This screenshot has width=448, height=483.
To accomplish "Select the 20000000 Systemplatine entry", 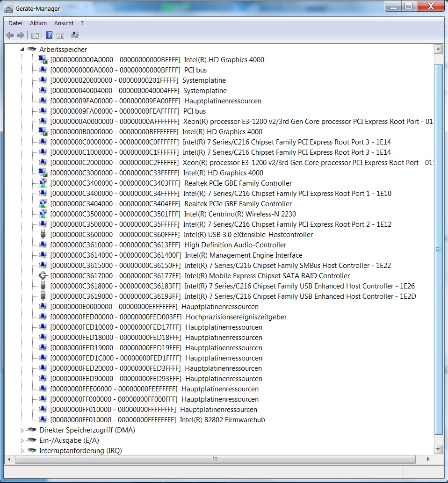I will (x=138, y=80).
